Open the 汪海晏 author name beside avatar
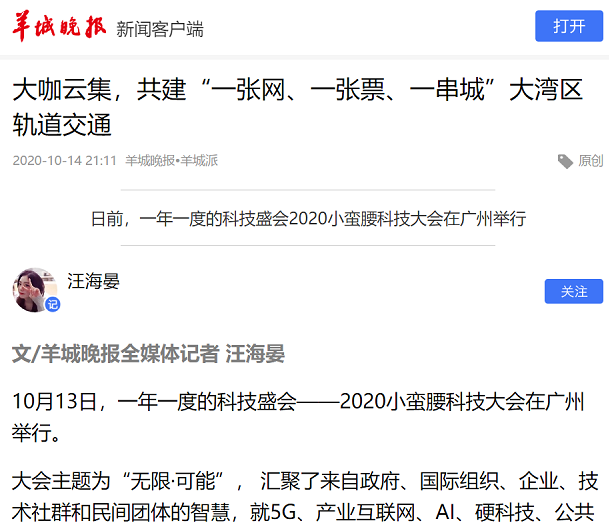 pos(93,281)
